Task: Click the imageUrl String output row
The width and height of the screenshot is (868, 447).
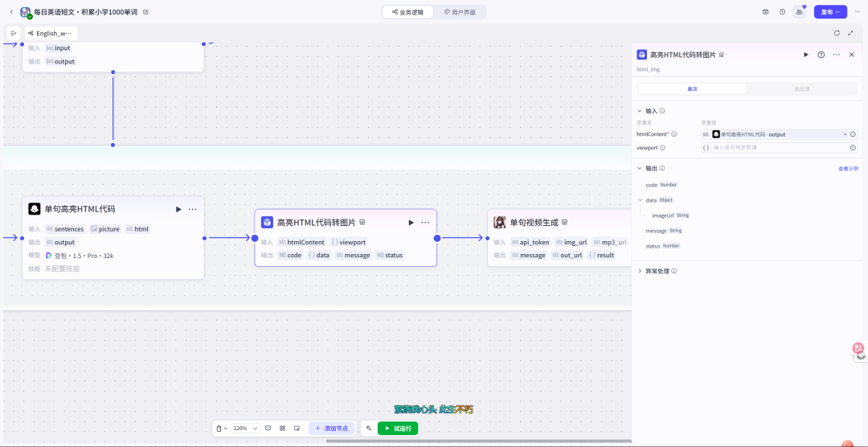Action: pyautogui.click(x=671, y=215)
